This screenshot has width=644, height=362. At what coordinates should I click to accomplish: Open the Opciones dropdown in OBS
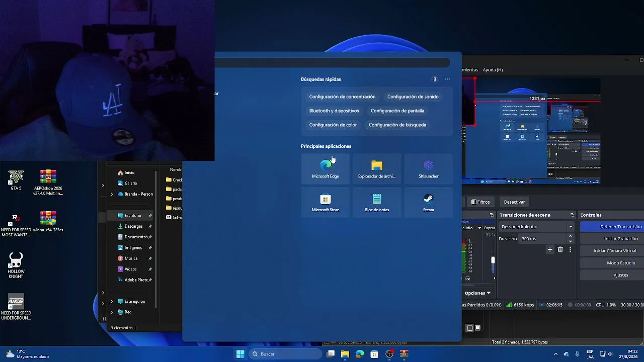pos(477,293)
